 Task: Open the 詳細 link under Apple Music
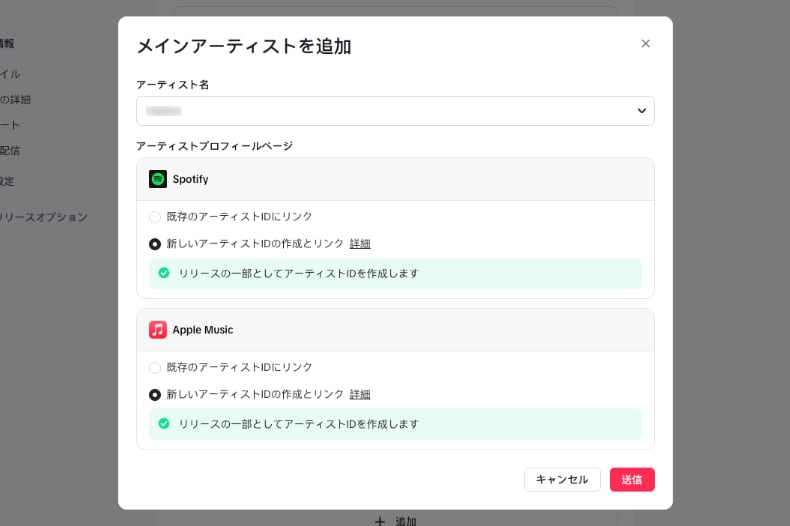click(x=360, y=395)
